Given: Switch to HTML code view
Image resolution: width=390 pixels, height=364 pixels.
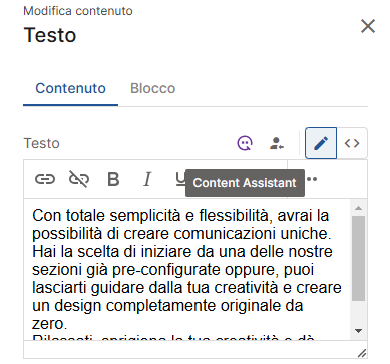Looking at the screenshot, I should pyautogui.click(x=352, y=143).
